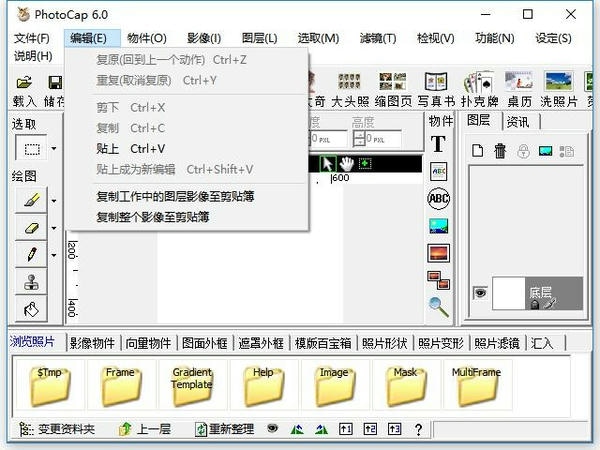Click the layer list-view icon
This screenshot has width=600, height=450.
[x=567, y=151]
